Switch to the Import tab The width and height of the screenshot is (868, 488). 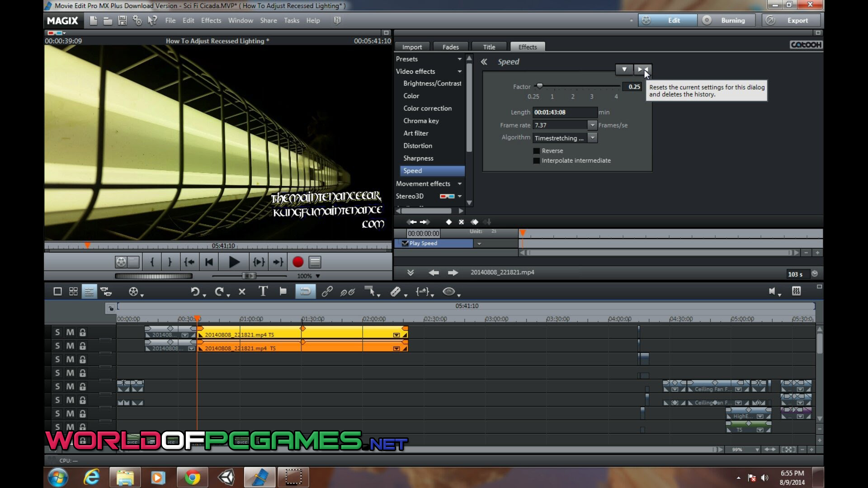coord(412,47)
